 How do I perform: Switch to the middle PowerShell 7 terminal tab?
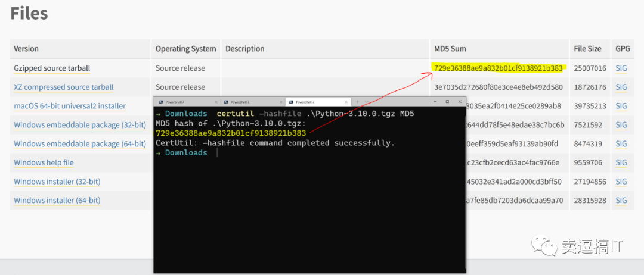pos(252,102)
